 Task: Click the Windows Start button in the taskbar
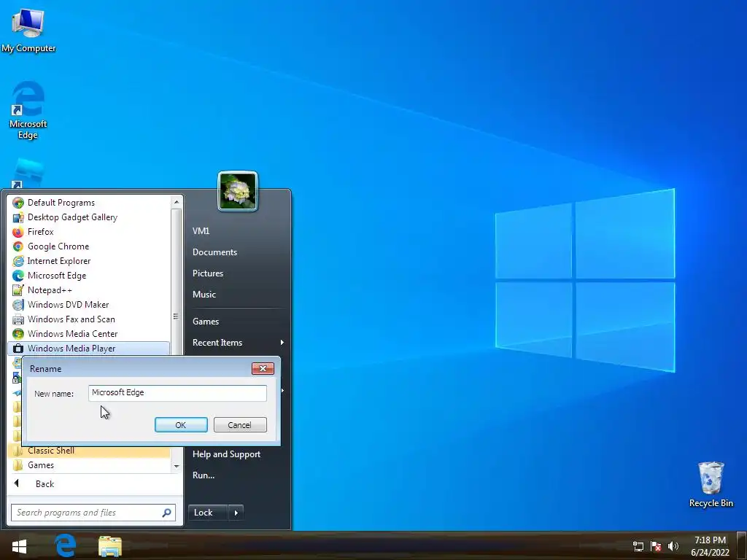19,545
